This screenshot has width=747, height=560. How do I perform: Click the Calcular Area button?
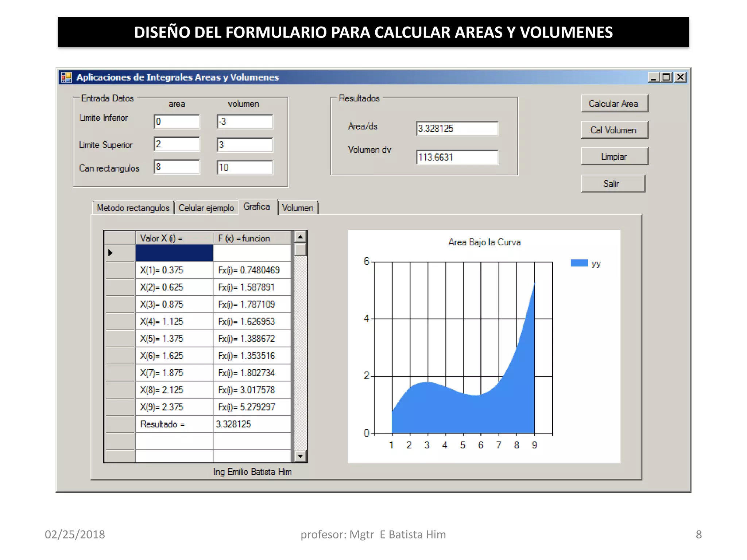(614, 104)
